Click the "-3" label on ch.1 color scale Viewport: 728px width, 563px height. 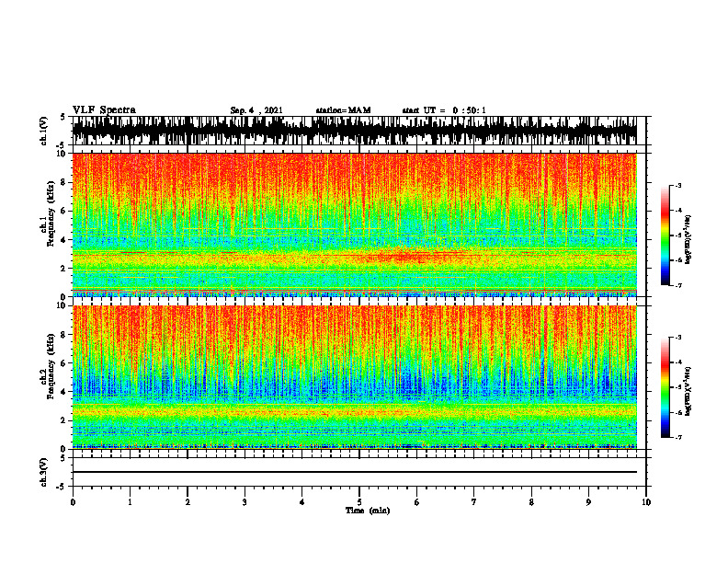click(x=678, y=185)
